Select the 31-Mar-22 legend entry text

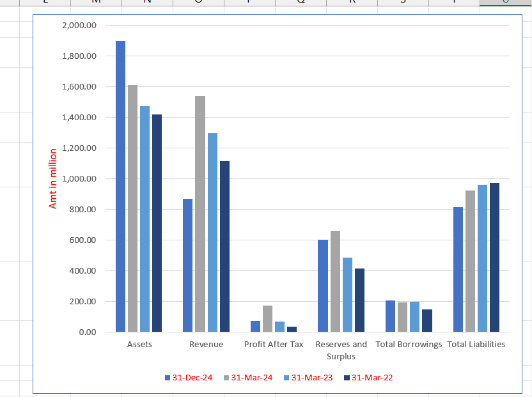tap(372, 378)
